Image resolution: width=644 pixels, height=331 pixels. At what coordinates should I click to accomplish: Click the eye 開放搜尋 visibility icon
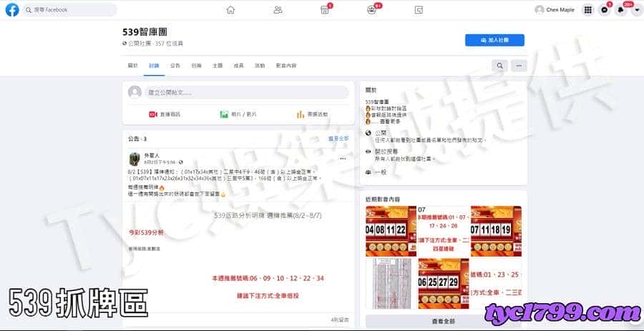click(x=369, y=152)
